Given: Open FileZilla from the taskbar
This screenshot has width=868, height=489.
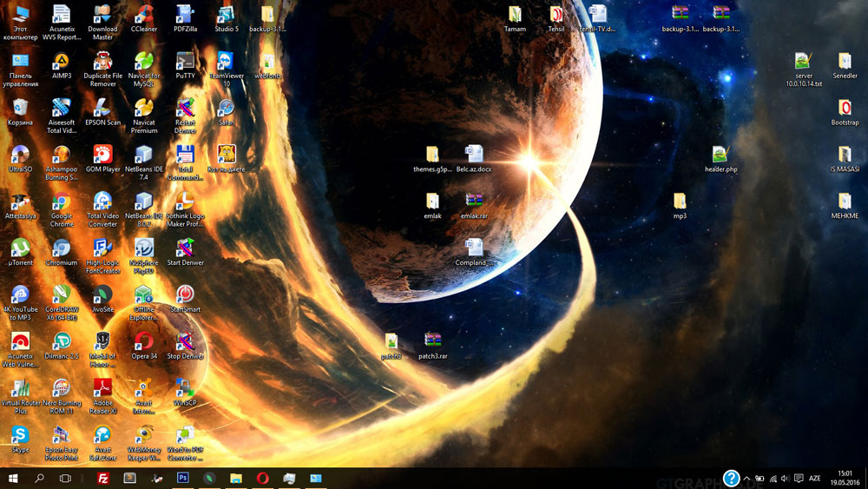Looking at the screenshot, I should tap(103, 478).
